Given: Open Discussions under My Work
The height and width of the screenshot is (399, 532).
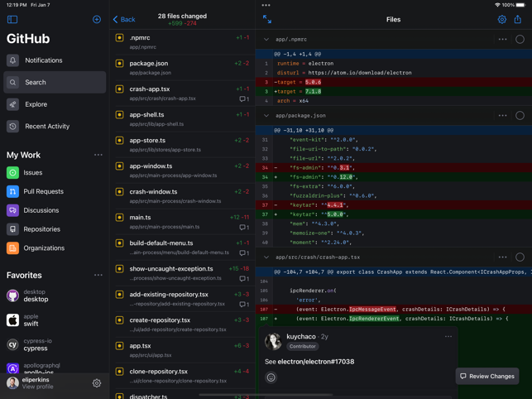Looking at the screenshot, I should (x=55, y=210).
